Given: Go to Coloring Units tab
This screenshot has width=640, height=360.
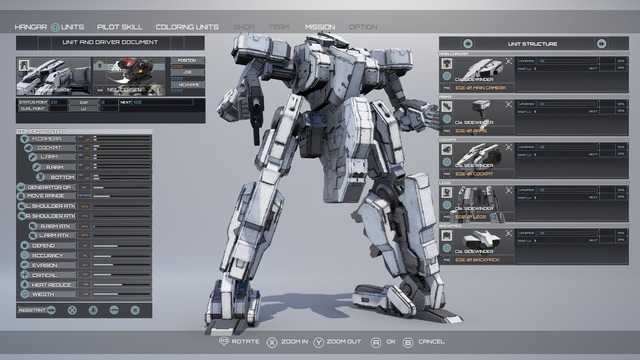Looking at the screenshot, I should 187,27.
